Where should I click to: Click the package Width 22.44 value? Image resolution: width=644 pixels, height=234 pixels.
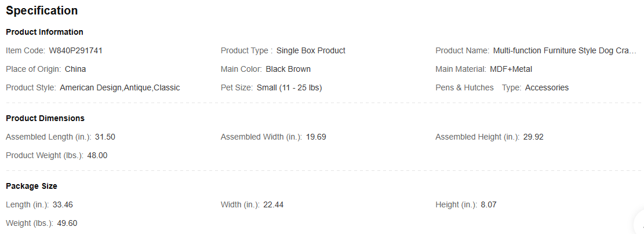coord(273,204)
